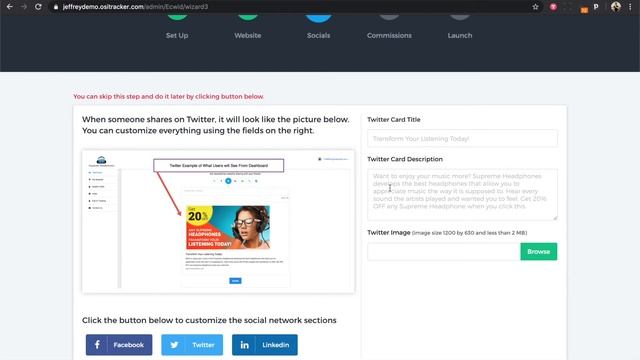Click the Twitter Card Description label
The image size is (640, 360).
(x=404, y=159)
